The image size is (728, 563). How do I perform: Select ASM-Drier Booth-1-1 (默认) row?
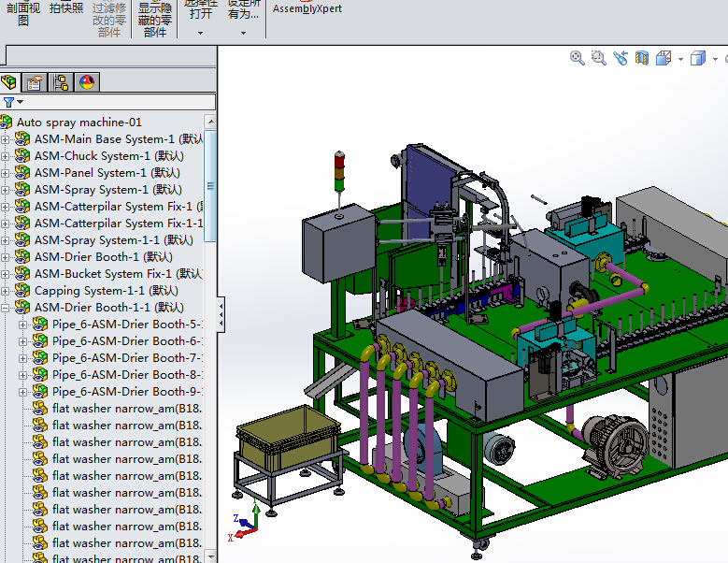click(109, 308)
